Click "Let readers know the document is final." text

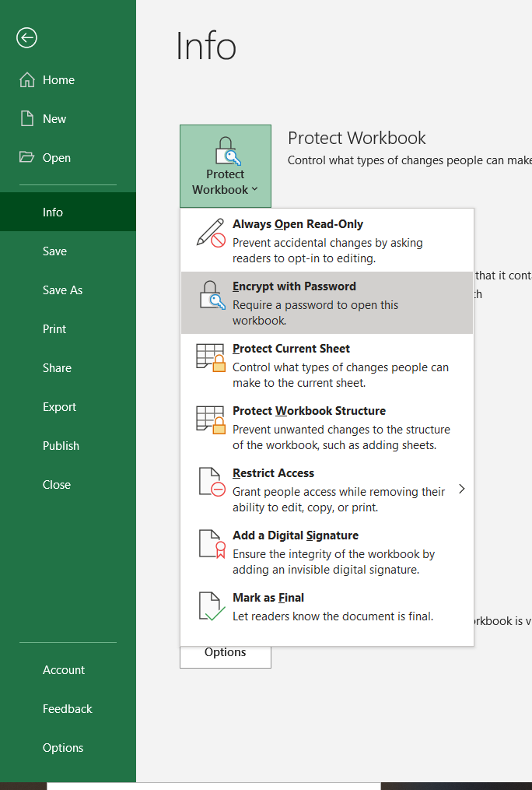[x=333, y=616]
